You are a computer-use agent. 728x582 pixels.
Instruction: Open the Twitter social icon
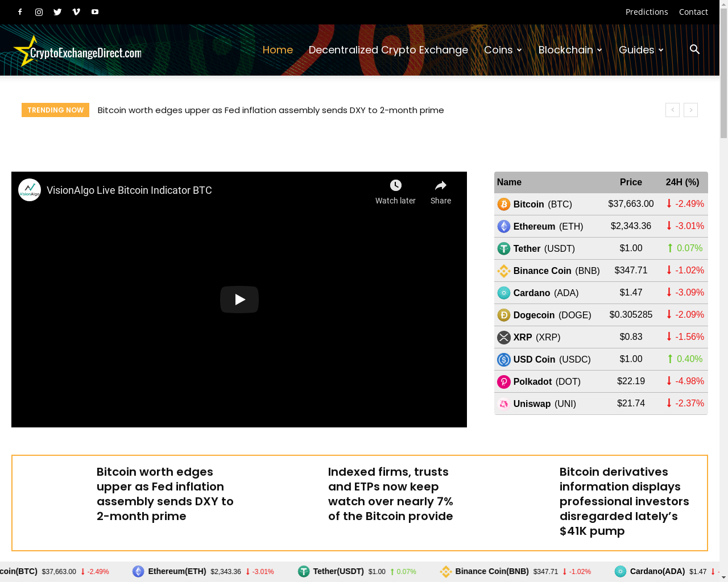click(x=57, y=12)
